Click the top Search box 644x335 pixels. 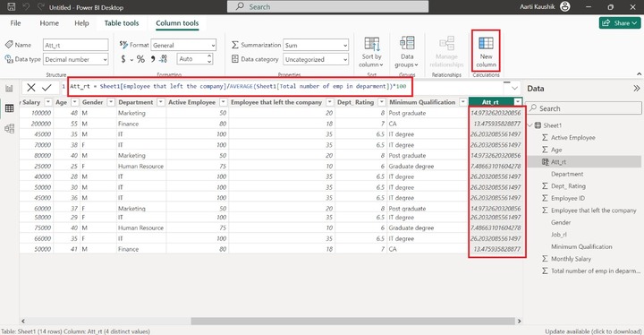[327, 6]
